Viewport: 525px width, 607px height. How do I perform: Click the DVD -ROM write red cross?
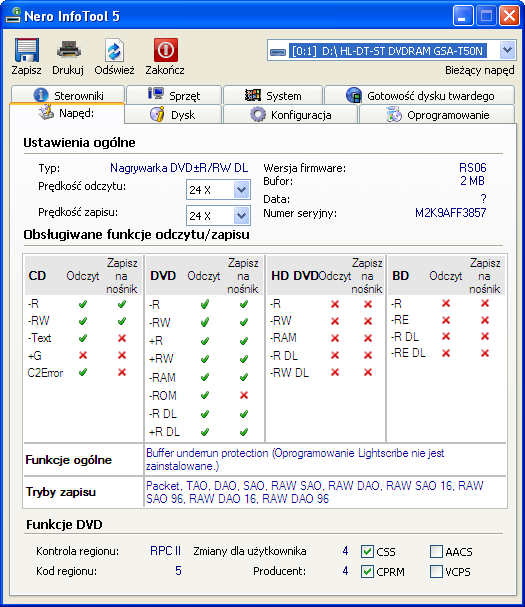pyautogui.click(x=244, y=395)
